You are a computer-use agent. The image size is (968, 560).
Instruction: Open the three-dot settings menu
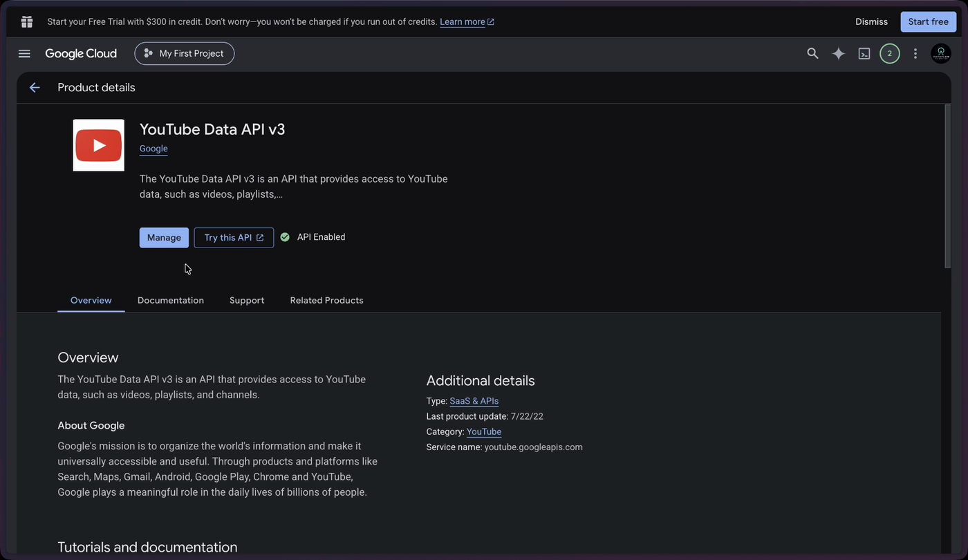click(915, 53)
